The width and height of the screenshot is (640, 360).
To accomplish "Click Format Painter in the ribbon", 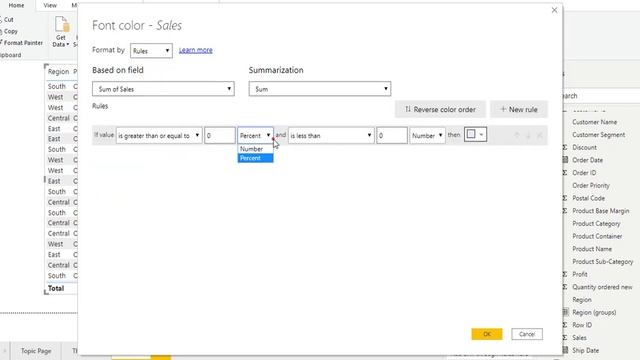I will click(22, 42).
